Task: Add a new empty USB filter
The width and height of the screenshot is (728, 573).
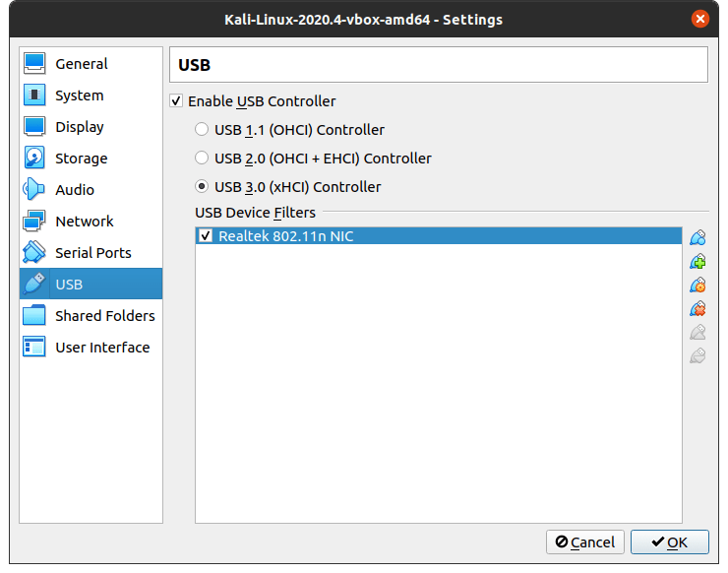Action: [698, 237]
